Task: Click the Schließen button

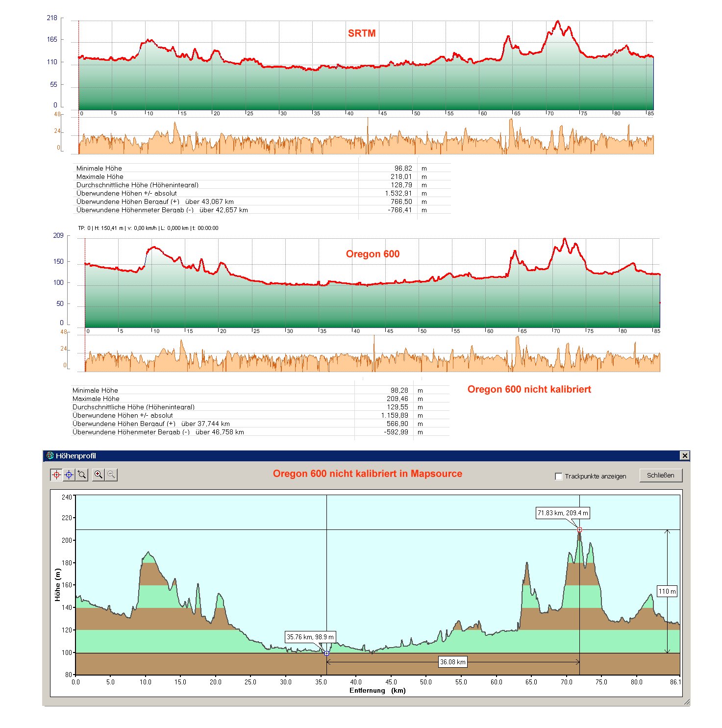Action: click(x=661, y=475)
